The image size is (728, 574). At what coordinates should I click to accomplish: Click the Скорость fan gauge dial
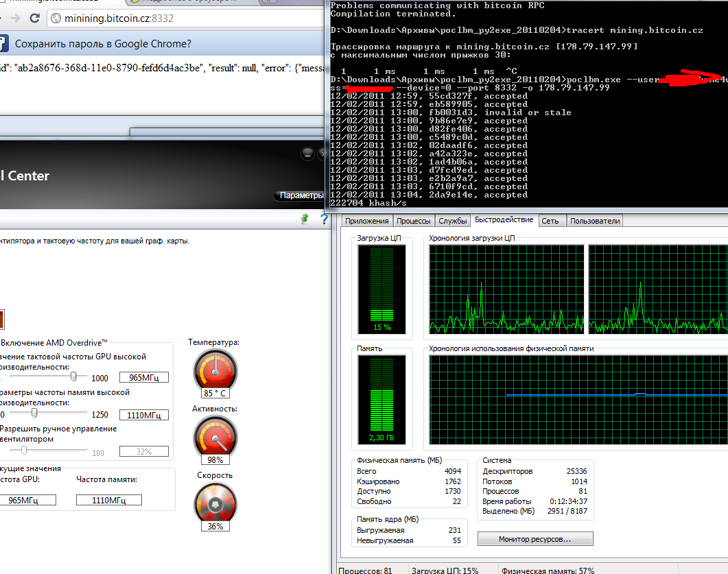(215, 503)
